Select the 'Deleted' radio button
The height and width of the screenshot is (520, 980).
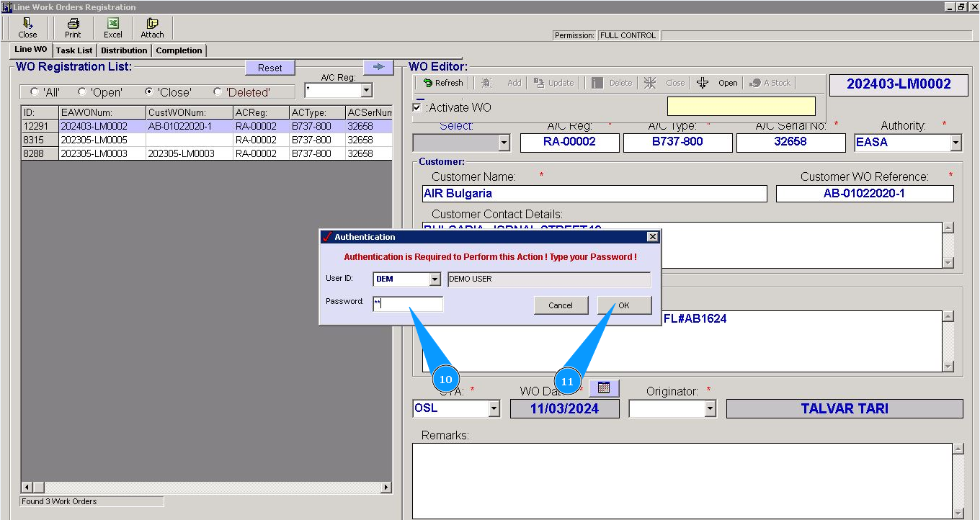point(218,92)
